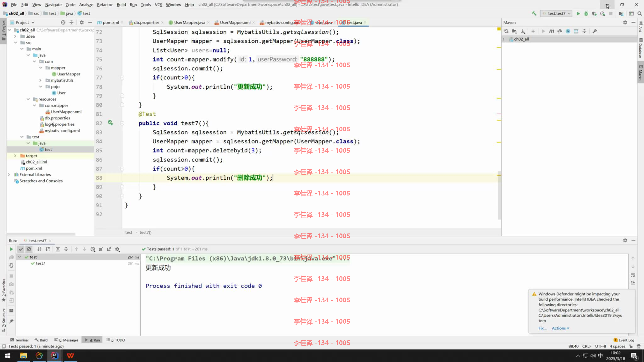644x362 pixels.
Task: Open the VCS menu
Action: 158,4
